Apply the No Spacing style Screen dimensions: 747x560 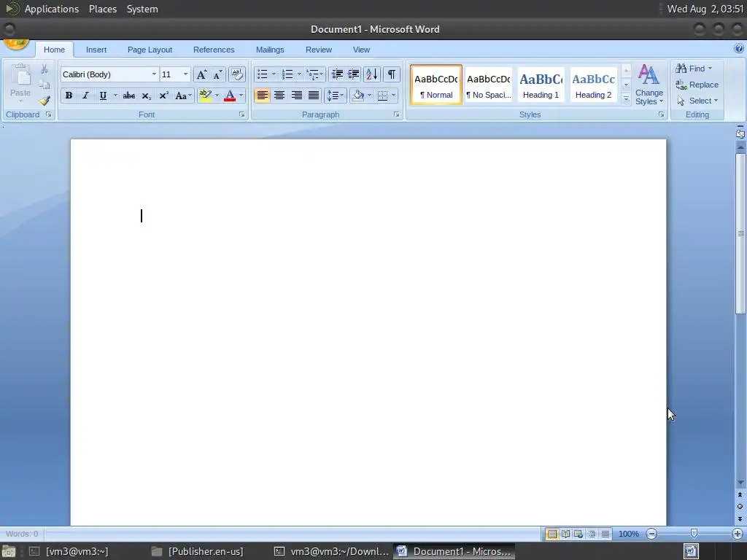488,85
